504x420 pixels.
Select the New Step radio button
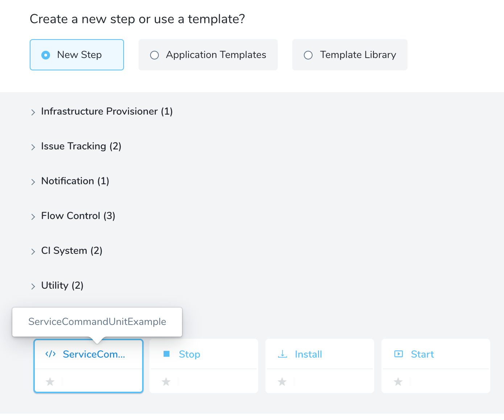tap(46, 55)
